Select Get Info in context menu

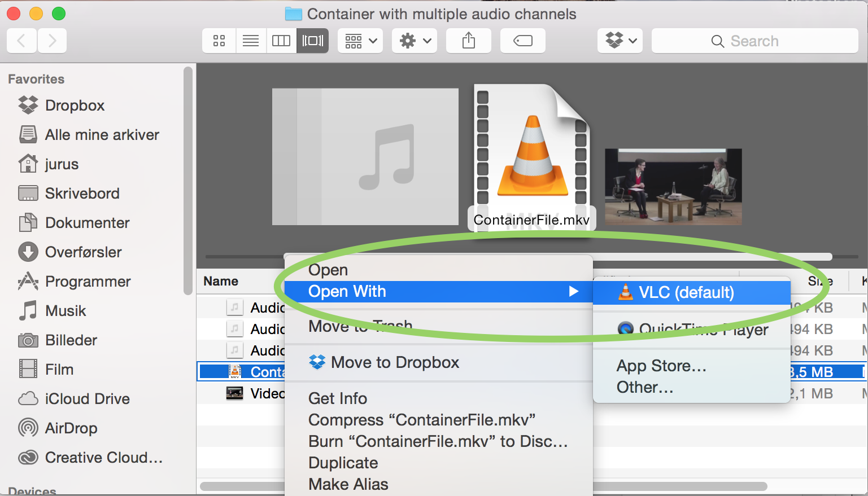(438, 398)
